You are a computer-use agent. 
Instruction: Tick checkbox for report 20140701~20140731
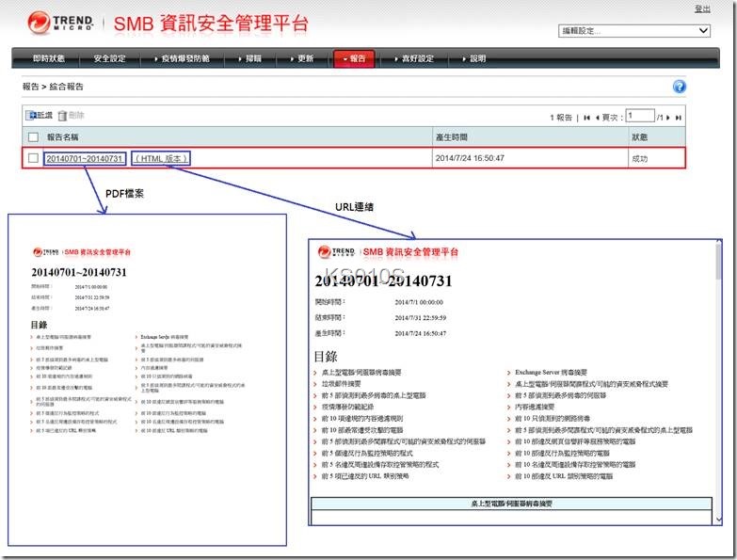[33, 158]
